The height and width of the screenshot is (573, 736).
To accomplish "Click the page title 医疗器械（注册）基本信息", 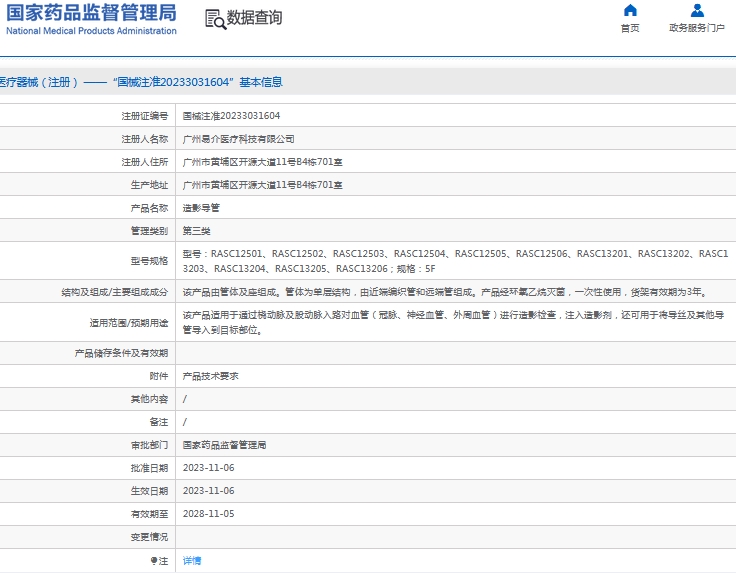I will click(x=141, y=82).
